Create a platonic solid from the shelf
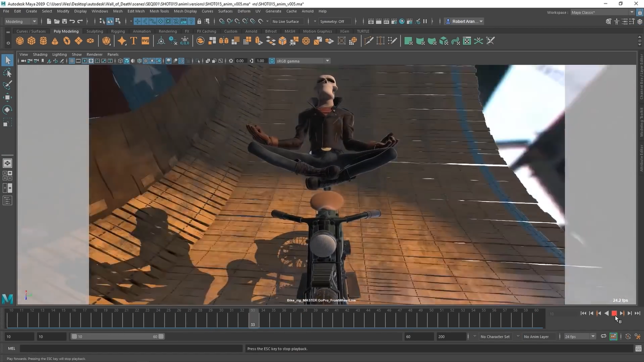 click(106, 41)
